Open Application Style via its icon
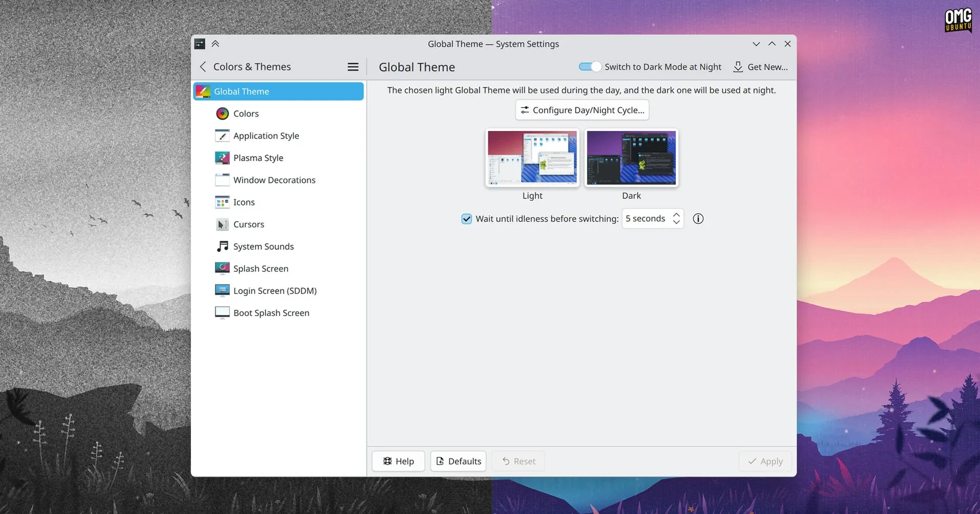Viewport: 980px width, 514px height. pyautogui.click(x=222, y=136)
